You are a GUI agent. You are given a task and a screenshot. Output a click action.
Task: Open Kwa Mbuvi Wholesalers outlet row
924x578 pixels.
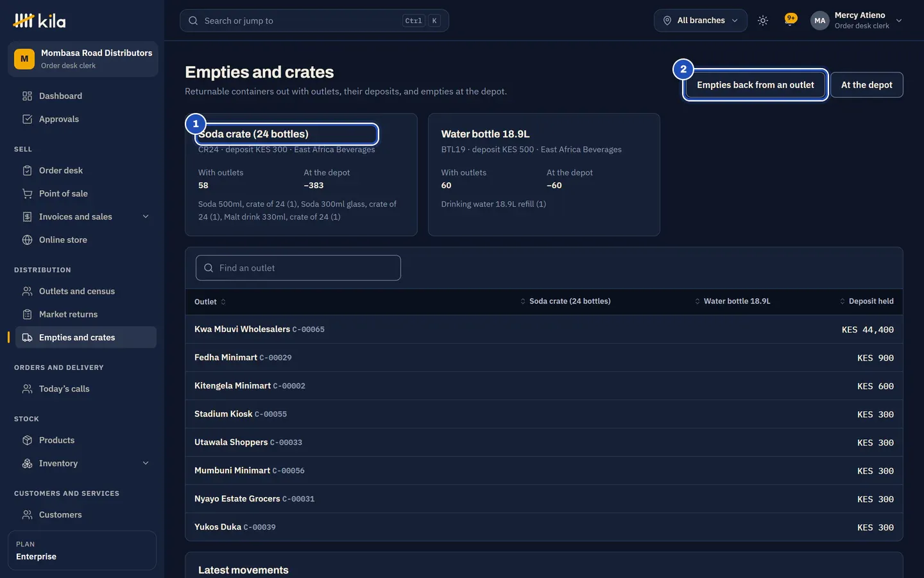(544, 329)
